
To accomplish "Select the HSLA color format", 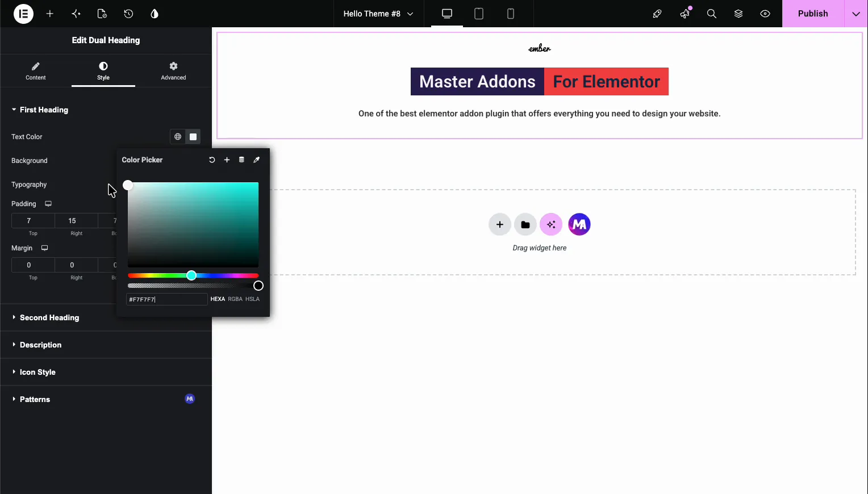I will (252, 299).
